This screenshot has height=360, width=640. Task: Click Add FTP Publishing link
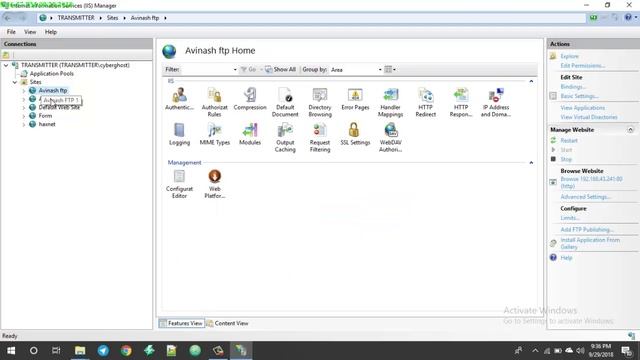point(587,230)
